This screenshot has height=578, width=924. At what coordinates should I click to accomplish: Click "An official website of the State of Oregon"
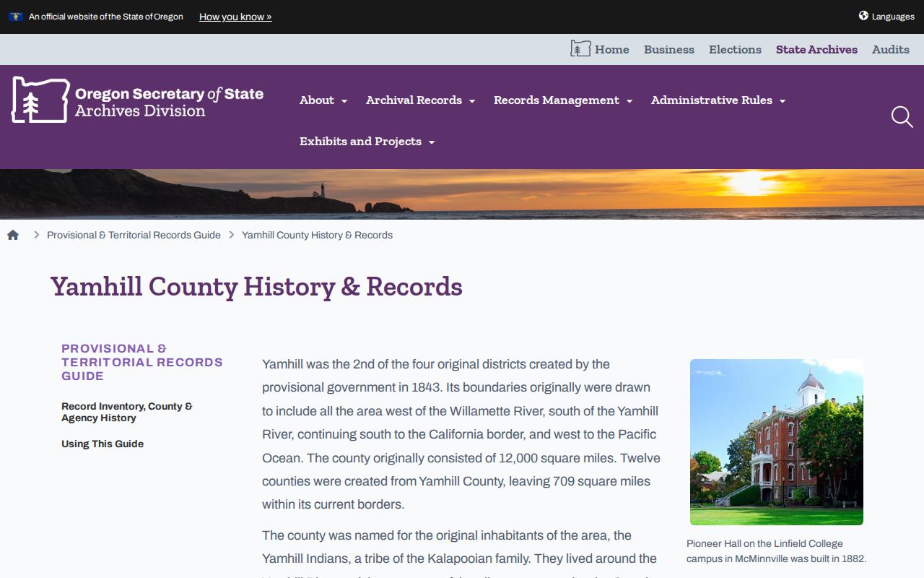click(106, 17)
